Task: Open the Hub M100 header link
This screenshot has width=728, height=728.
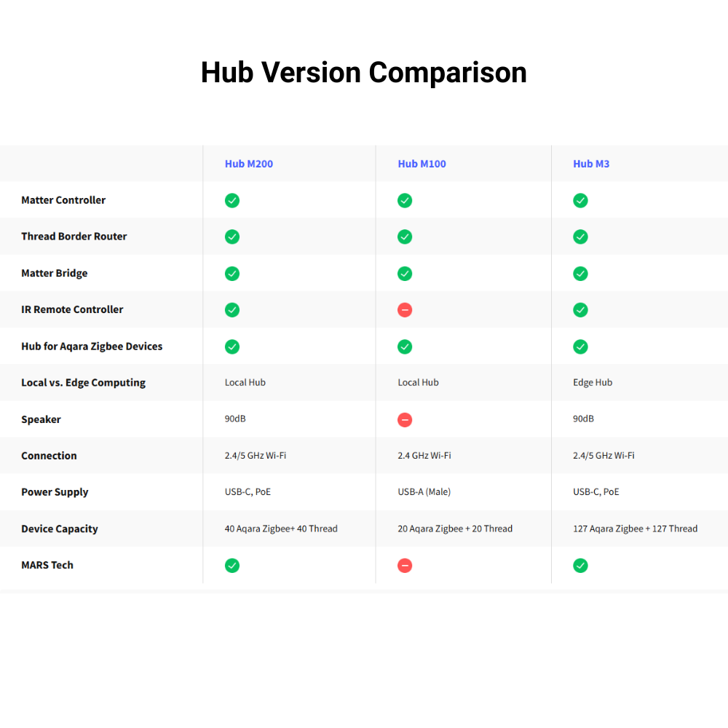Action: point(422,164)
